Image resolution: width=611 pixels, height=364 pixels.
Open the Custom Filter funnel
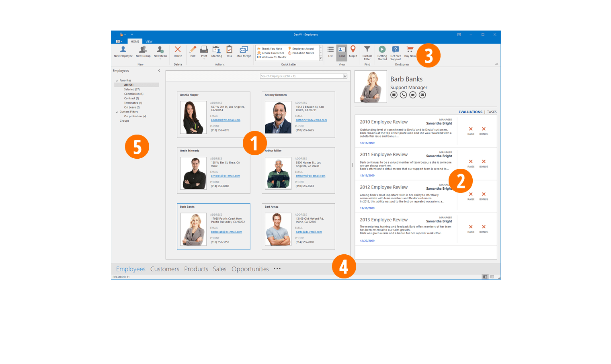tap(367, 50)
